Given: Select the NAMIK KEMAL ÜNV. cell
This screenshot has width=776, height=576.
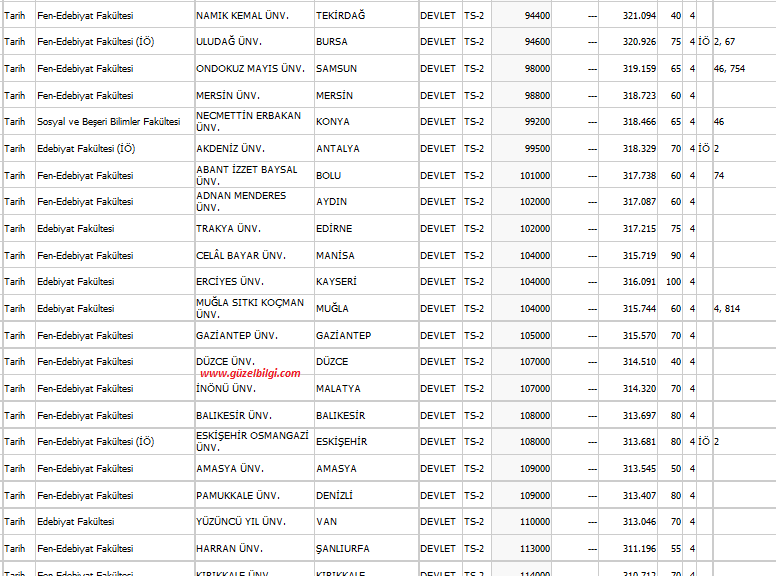Looking at the screenshot, I should 238,16.
